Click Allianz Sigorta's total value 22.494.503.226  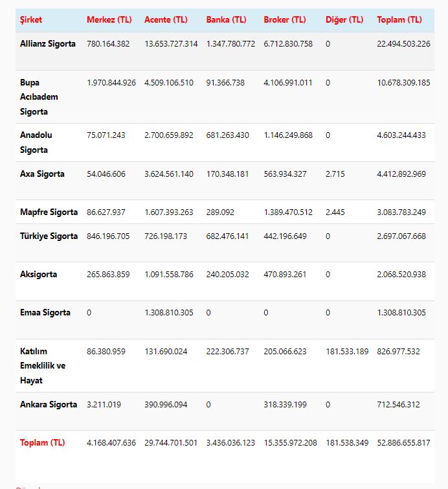[403, 44]
